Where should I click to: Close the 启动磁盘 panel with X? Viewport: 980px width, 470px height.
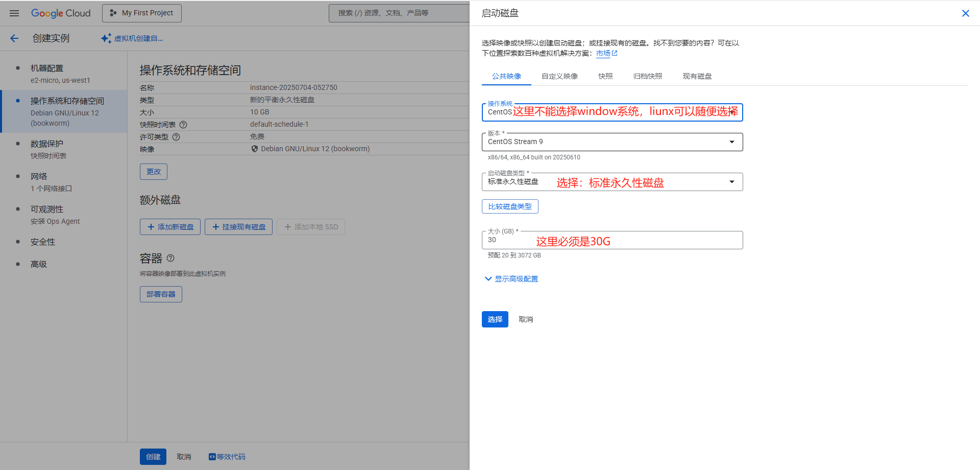click(x=965, y=13)
